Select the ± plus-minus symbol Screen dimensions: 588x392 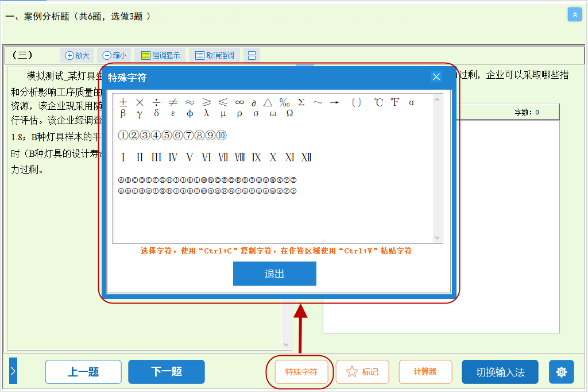point(123,102)
